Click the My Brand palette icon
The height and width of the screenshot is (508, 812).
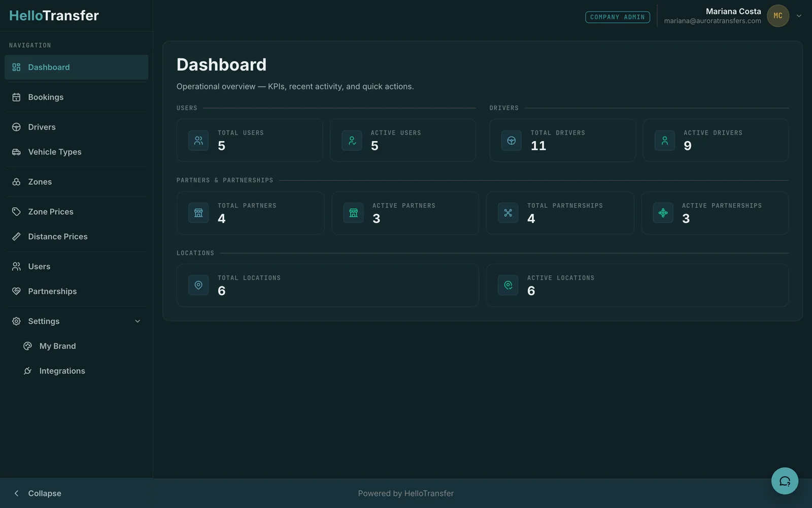[x=27, y=346]
